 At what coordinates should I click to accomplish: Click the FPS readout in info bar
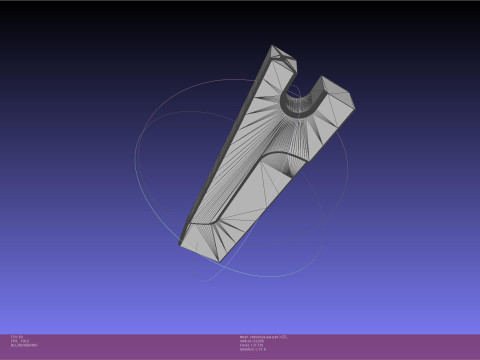click(x=20, y=341)
